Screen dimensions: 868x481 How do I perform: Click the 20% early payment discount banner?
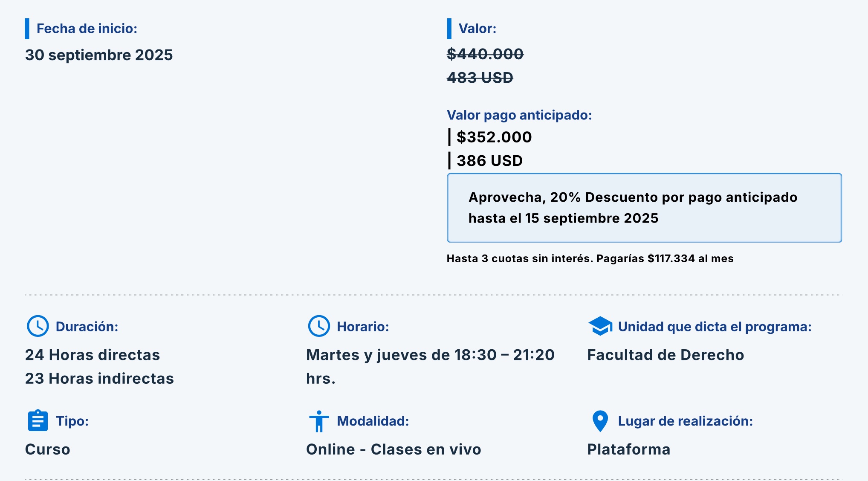point(644,208)
